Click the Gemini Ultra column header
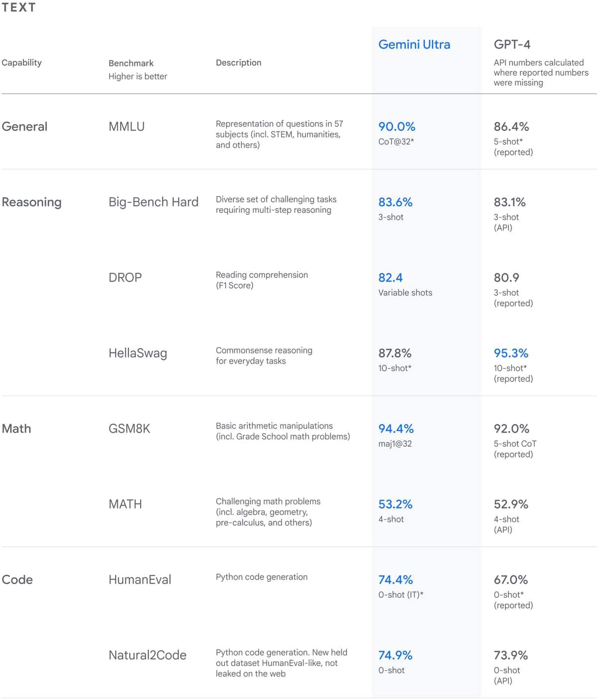The height and width of the screenshot is (700, 597). 414,44
